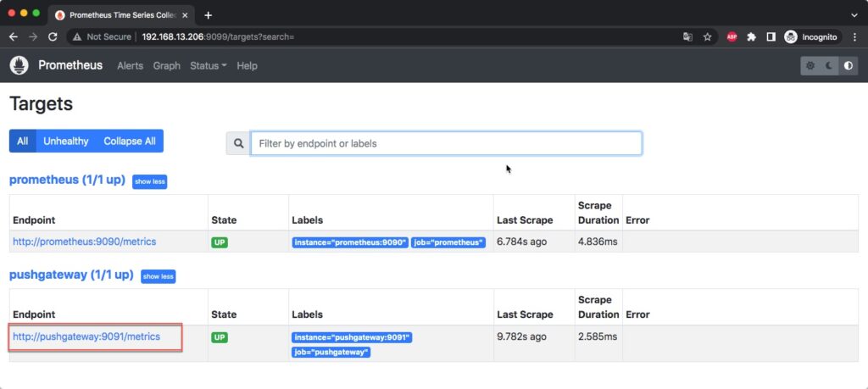Click the 6.784s ago last scrape value
The image size is (868, 389).
click(x=521, y=242)
